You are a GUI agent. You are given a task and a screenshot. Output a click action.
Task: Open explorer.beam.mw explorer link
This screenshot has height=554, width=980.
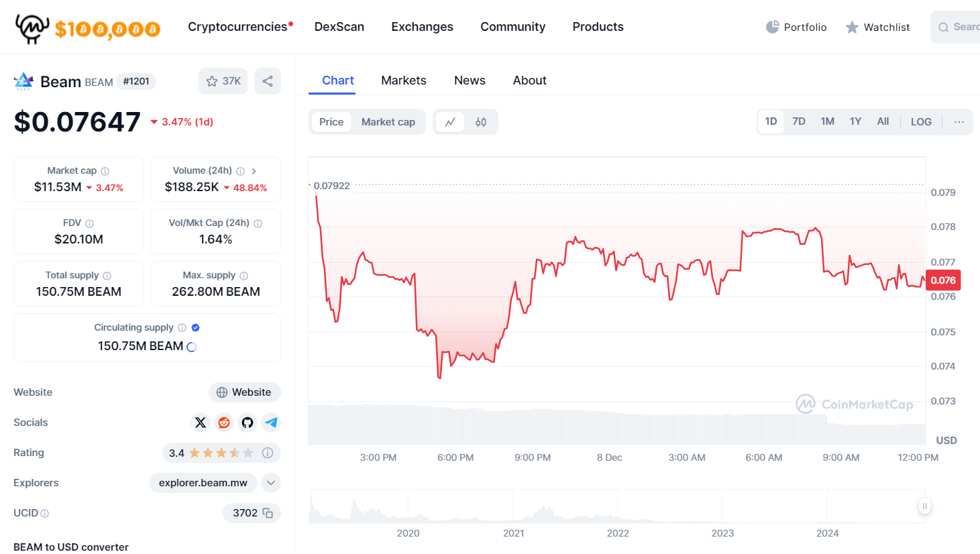[x=203, y=483]
